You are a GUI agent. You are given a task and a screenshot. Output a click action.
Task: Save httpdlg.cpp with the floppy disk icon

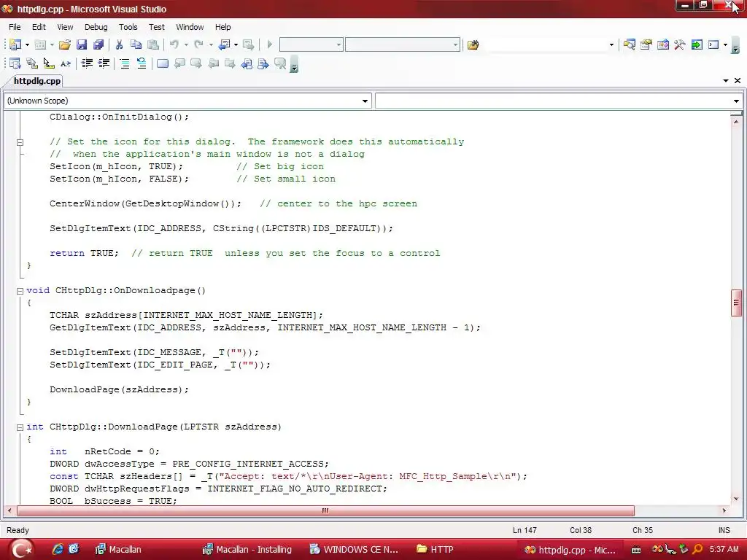click(x=82, y=44)
